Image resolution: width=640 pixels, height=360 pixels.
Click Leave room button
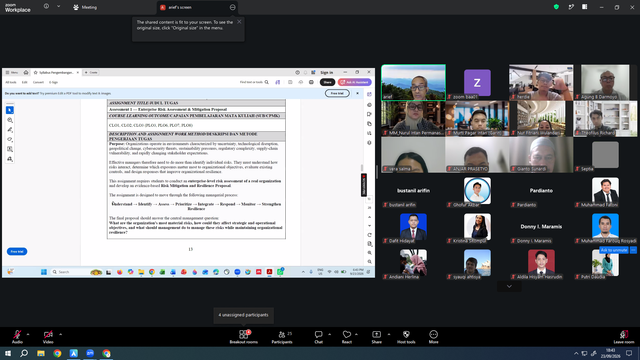click(x=624, y=337)
